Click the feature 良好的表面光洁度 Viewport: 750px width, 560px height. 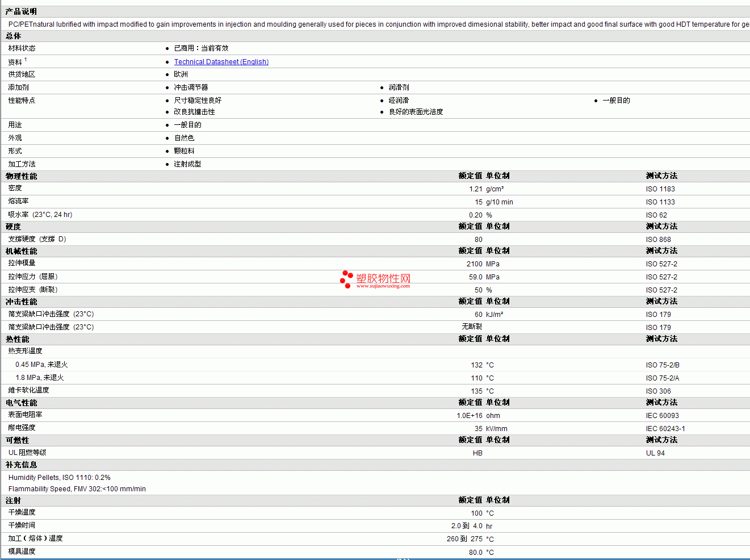416,112
